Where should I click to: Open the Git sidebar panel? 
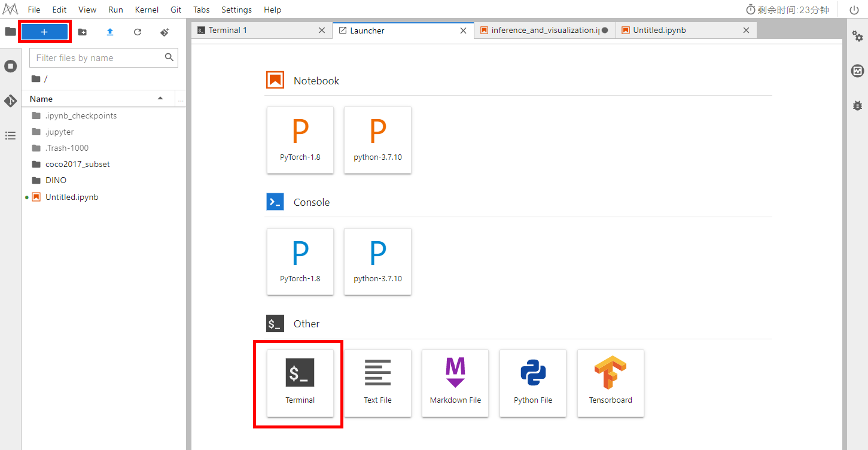coord(10,101)
